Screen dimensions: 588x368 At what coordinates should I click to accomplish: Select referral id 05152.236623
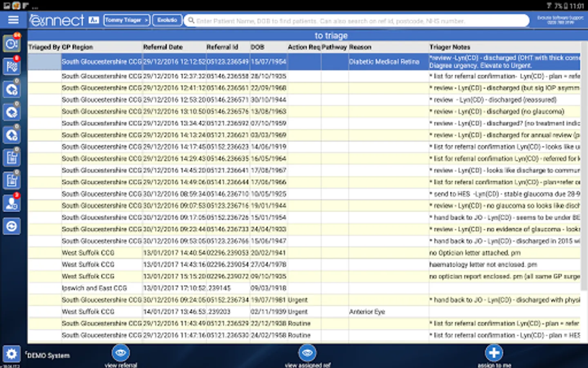click(227, 147)
